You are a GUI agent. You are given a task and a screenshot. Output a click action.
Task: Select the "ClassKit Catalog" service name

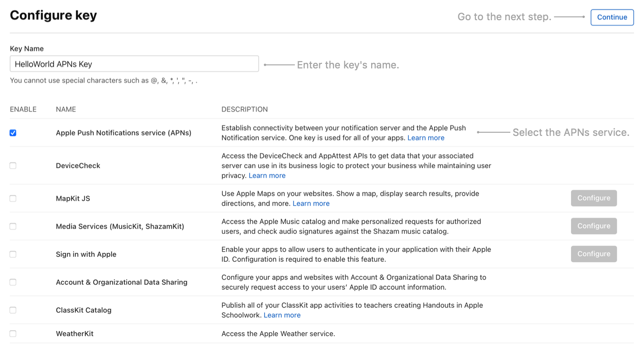(84, 310)
